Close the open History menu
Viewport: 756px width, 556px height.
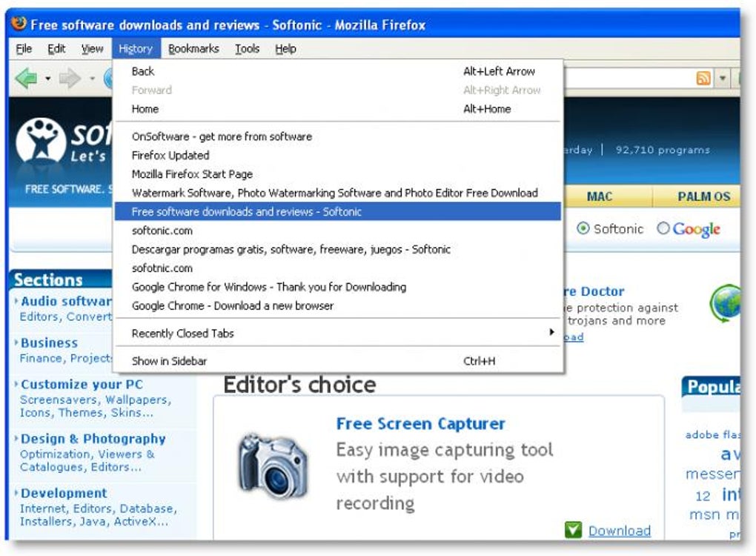point(136,49)
